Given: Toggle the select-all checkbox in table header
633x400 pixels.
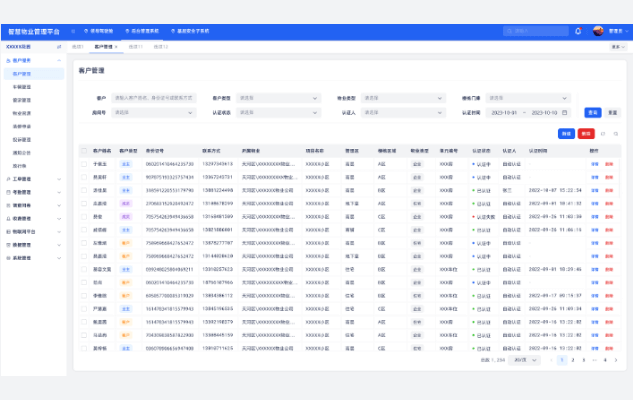Looking at the screenshot, I should (x=84, y=150).
